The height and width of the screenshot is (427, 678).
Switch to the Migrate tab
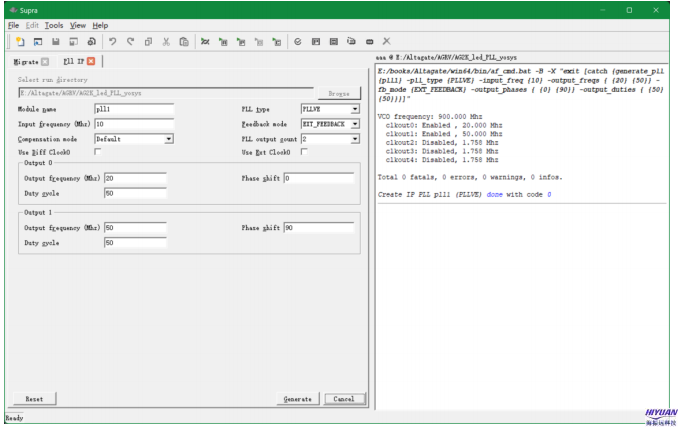[26, 62]
